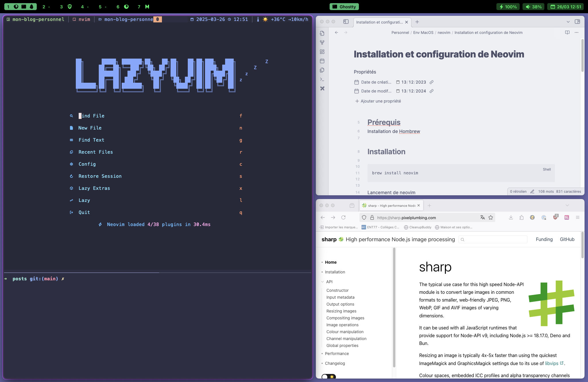Go back in Obsidian note history
Viewport: 588px width, 382px height.
click(x=336, y=32)
